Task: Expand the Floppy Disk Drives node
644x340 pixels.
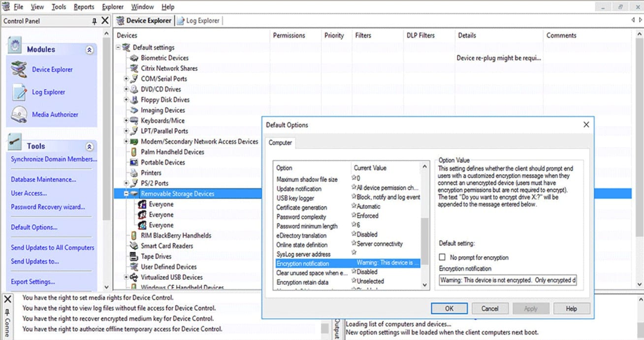Action: click(x=126, y=100)
